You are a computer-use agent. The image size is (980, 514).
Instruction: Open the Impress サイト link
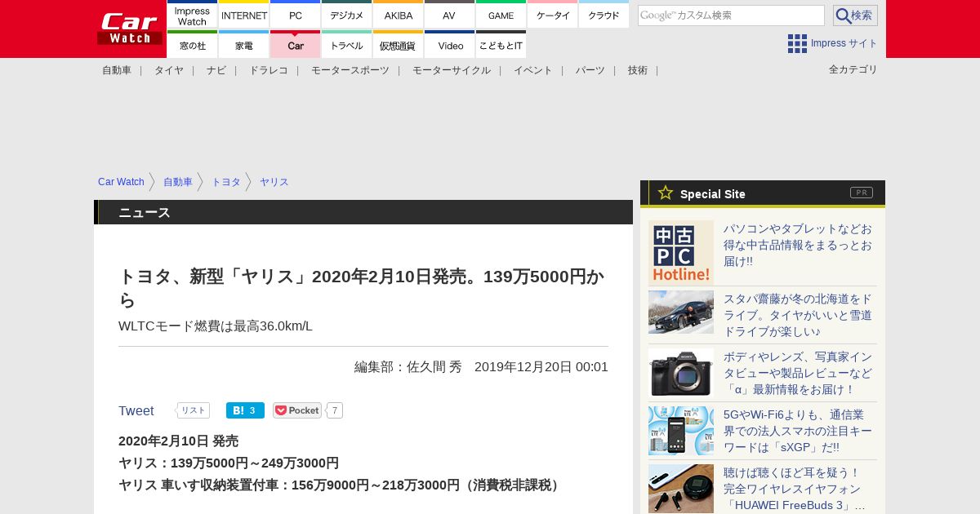pyautogui.click(x=844, y=43)
